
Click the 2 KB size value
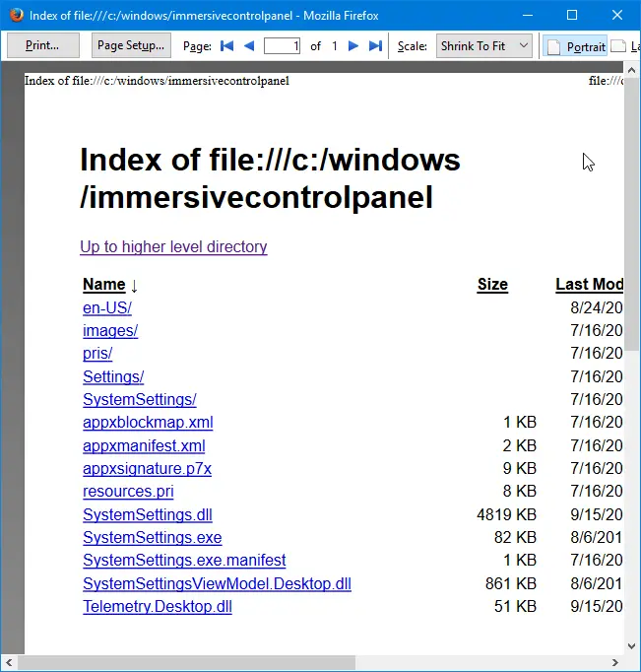click(x=519, y=445)
